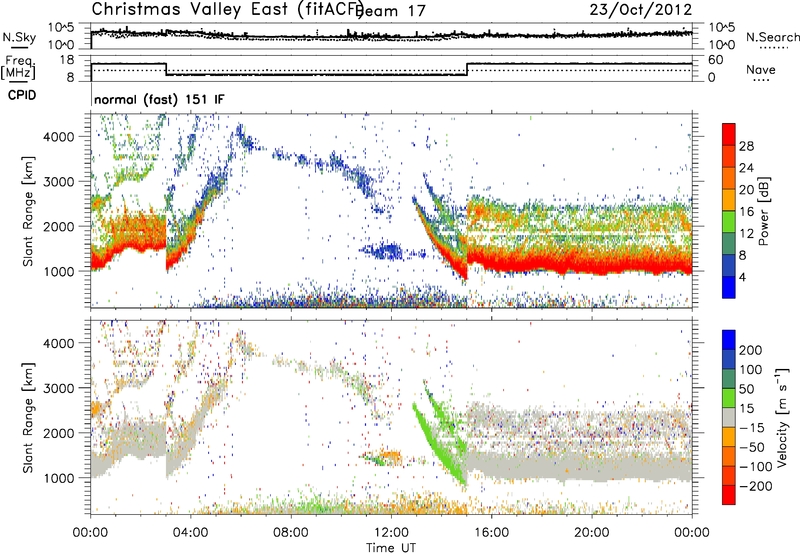Click the '18' frequency axis tick label
Viewport: 800px width, 554px height.
tap(67, 60)
